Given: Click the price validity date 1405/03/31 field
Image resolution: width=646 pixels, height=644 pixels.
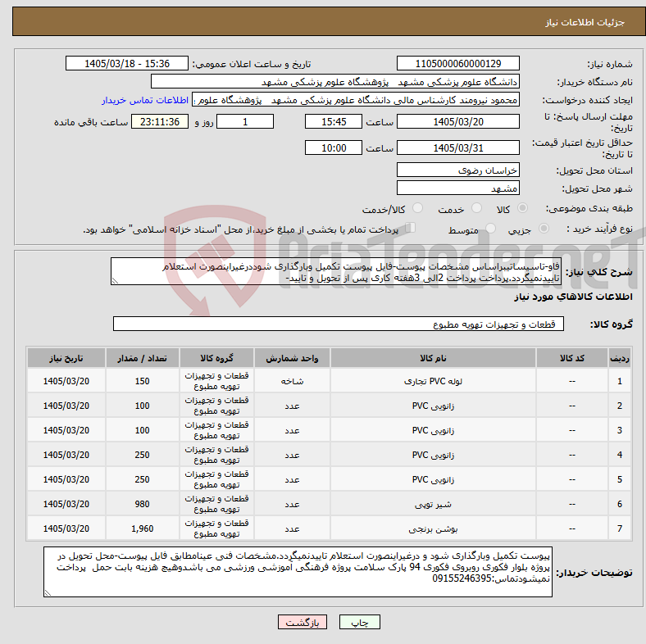Looking at the screenshot, I should [457, 147].
